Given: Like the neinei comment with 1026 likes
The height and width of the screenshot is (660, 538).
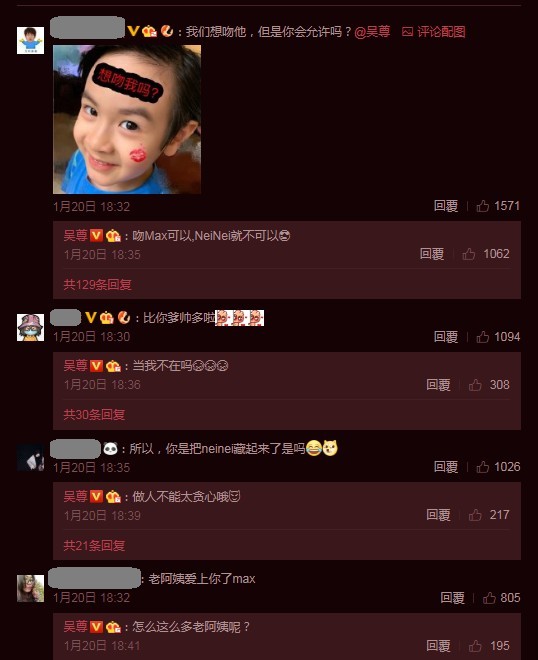Looking at the screenshot, I should [x=482, y=467].
